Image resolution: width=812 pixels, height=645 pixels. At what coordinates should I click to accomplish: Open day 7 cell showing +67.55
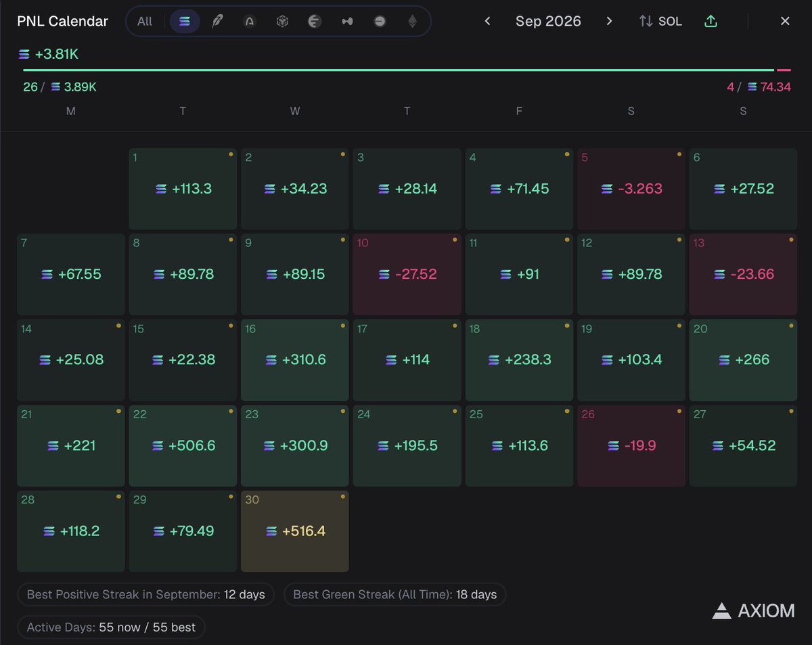coord(71,274)
